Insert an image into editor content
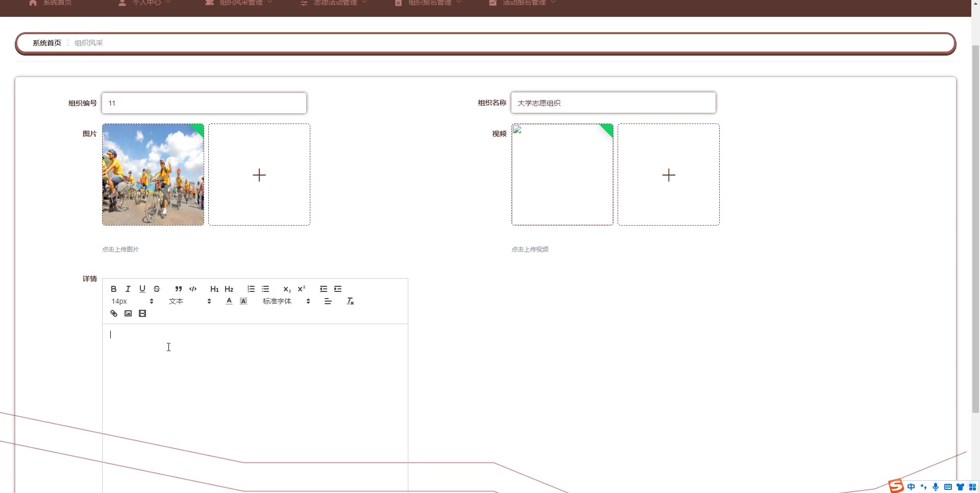The width and height of the screenshot is (980, 493). point(128,313)
